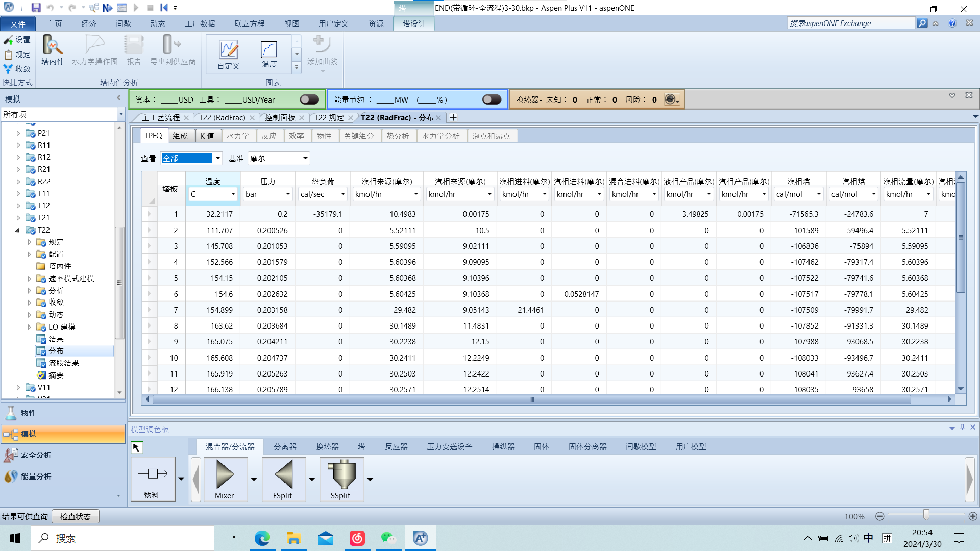Click the 导出到供应商 export icon
This screenshot has width=980, height=551.
(x=173, y=50)
